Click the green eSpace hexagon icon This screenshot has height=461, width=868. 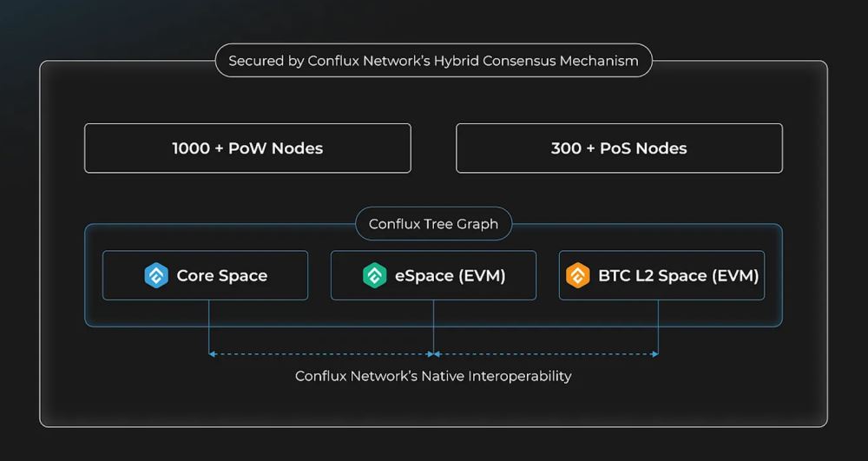tap(375, 276)
